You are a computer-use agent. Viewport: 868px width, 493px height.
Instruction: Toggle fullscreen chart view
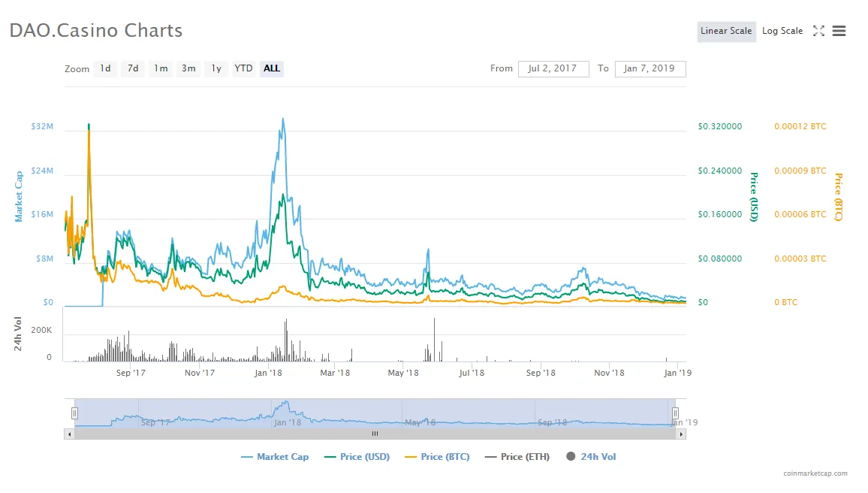(x=818, y=31)
